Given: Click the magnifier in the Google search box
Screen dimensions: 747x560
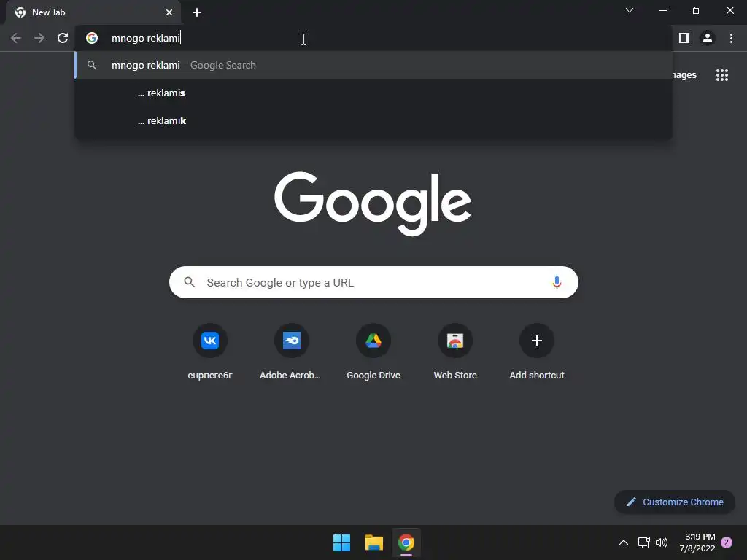Looking at the screenshot, I should click(x=190, y=282).
